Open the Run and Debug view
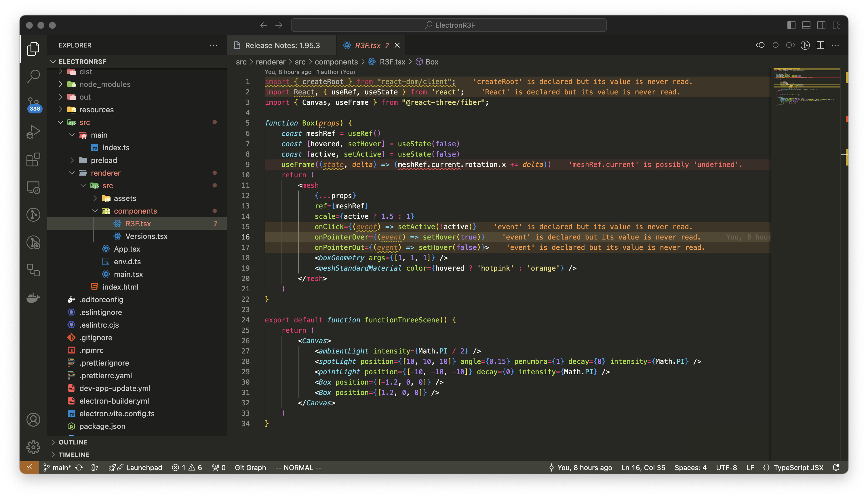 pos(33,132)
